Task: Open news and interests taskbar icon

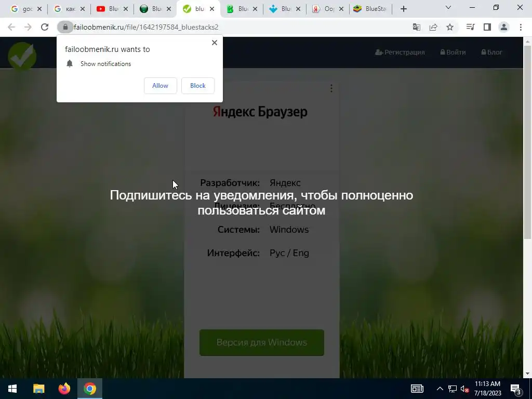Action: [417, 389]
